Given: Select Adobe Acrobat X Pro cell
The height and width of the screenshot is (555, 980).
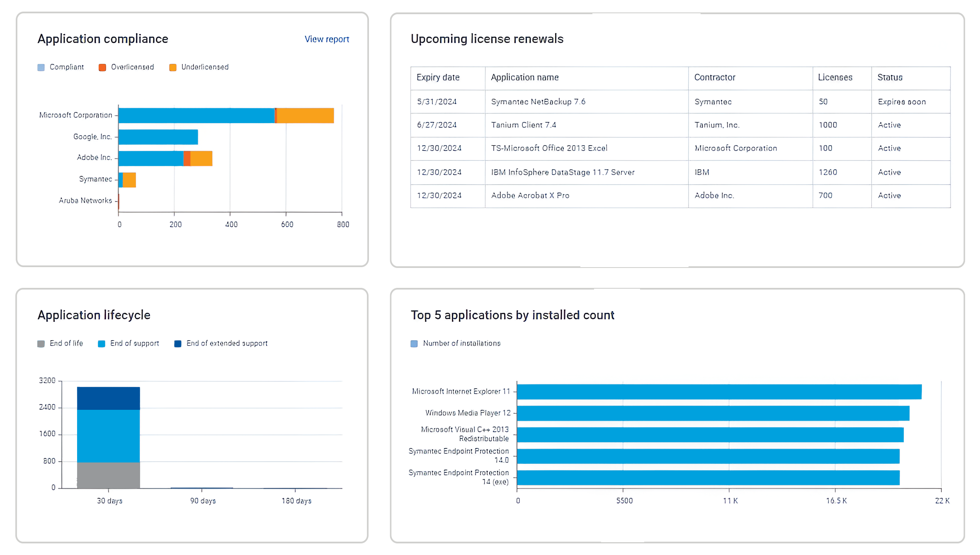Looking at the screenshot, I should 587,196.
